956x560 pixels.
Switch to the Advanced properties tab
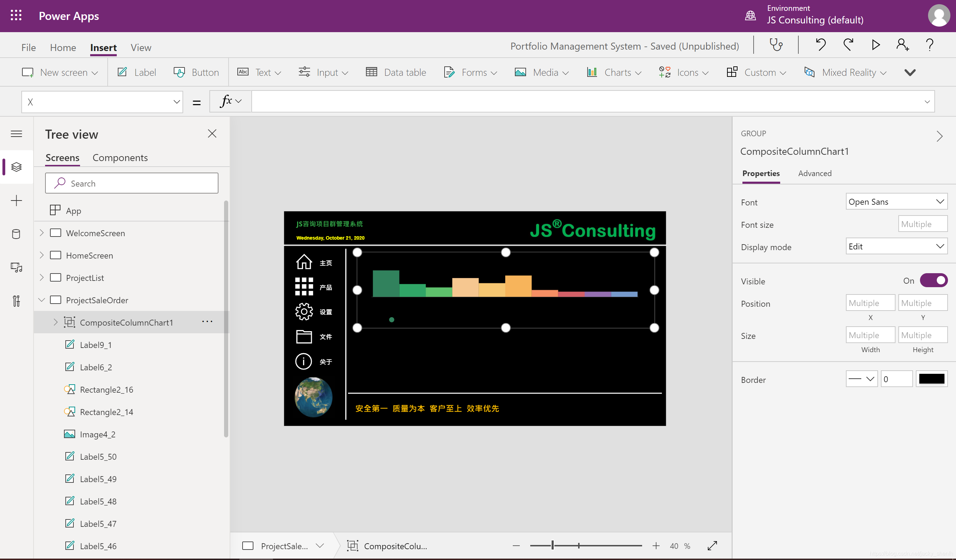point(814,173)
